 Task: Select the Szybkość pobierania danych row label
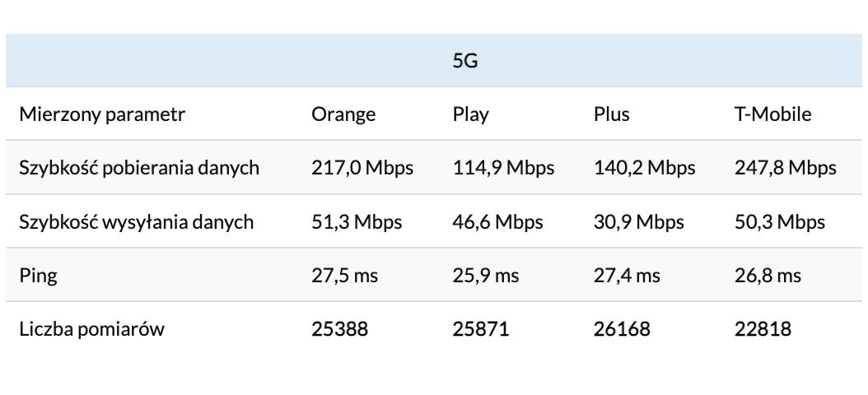point(139,168)
